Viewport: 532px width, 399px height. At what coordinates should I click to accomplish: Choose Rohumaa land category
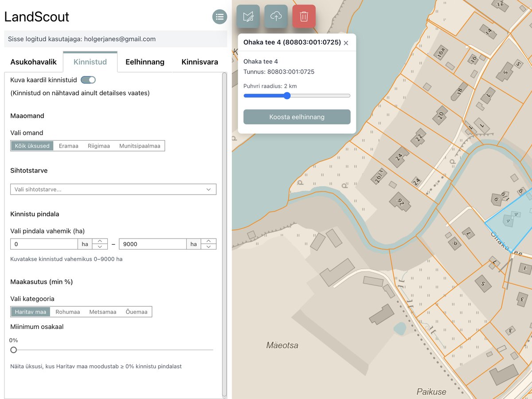67,312
